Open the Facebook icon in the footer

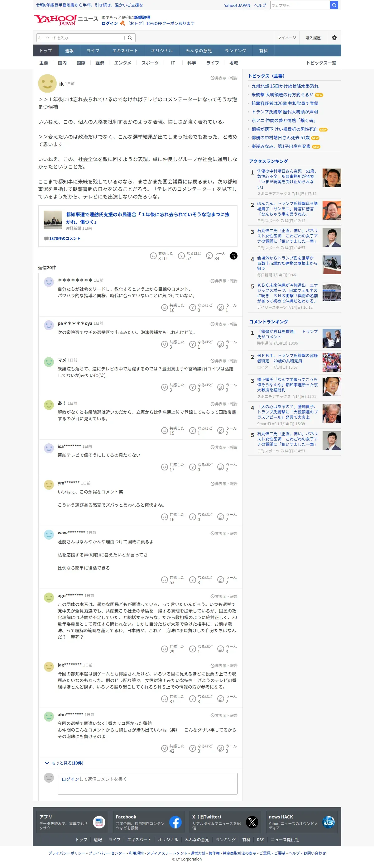tap(175, 822)
